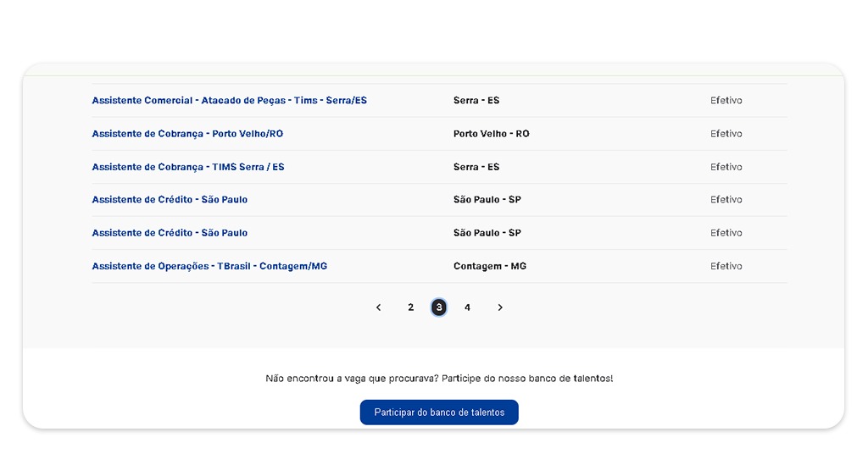Click Serra - ES in Assistente Comercial row
The image size is (868, 454).
(x=476, y=101)
